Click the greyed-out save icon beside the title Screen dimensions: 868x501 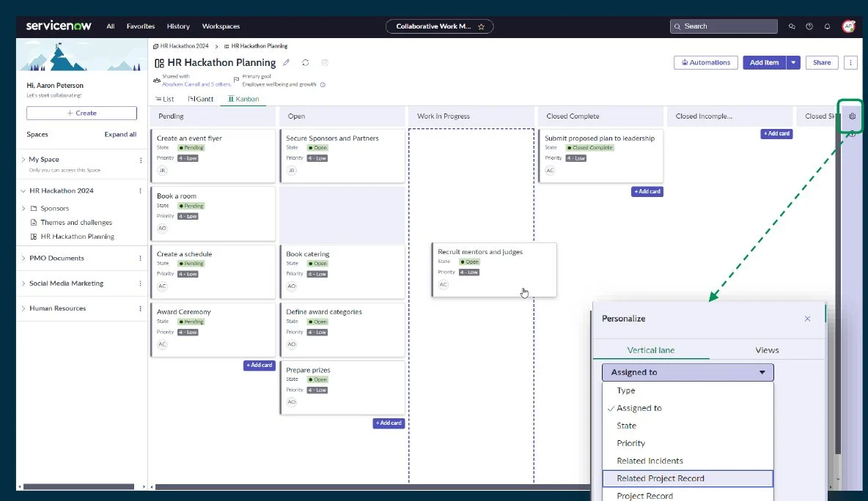[325, 62]
